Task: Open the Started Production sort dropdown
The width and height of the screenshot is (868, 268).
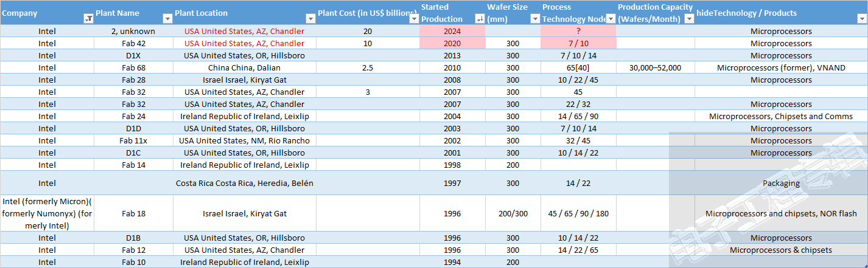Action: [480, 19]
